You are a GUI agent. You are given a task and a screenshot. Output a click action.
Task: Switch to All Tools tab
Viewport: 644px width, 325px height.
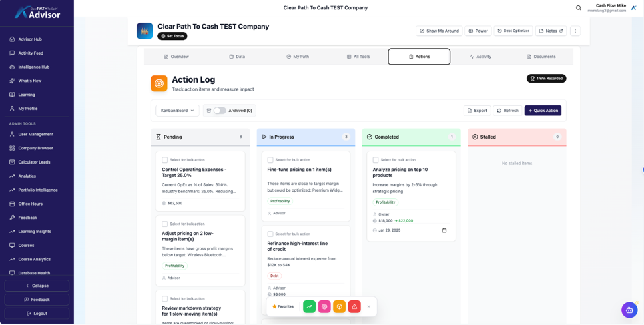pyautogui.click(x=358, y=57)
